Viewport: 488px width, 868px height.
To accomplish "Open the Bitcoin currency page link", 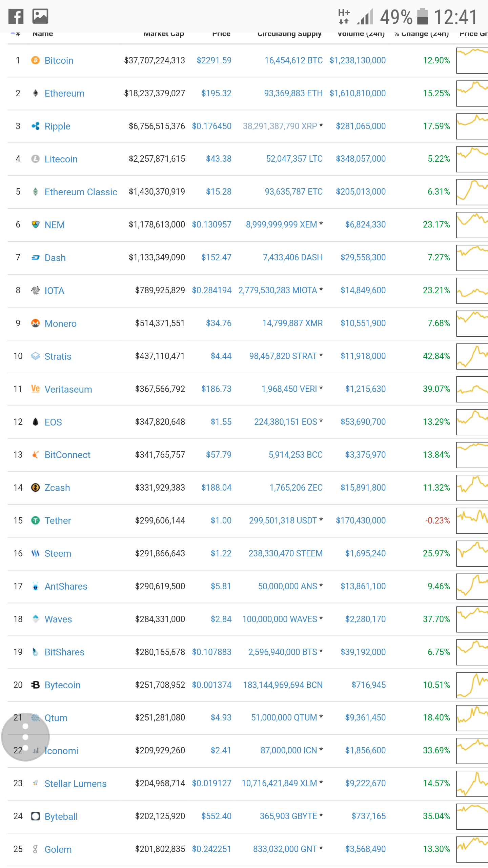I will click(59, 60).
